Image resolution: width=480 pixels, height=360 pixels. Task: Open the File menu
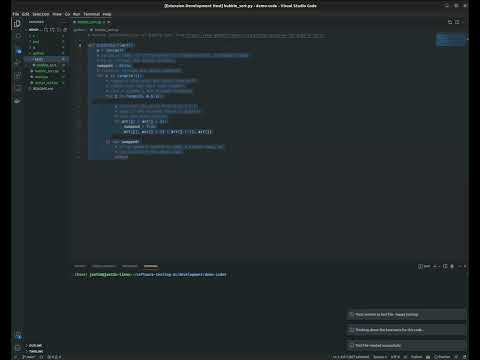[x=15, y=14]
